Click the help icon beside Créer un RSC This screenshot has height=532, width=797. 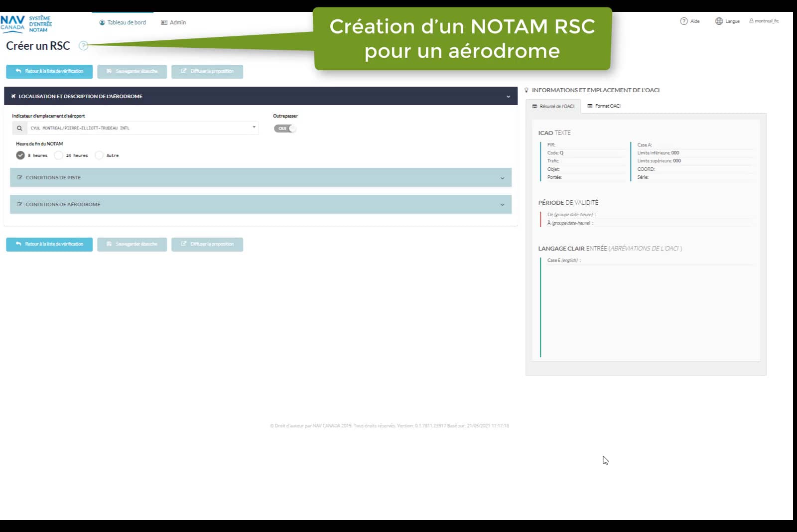[x=83, y=46]
